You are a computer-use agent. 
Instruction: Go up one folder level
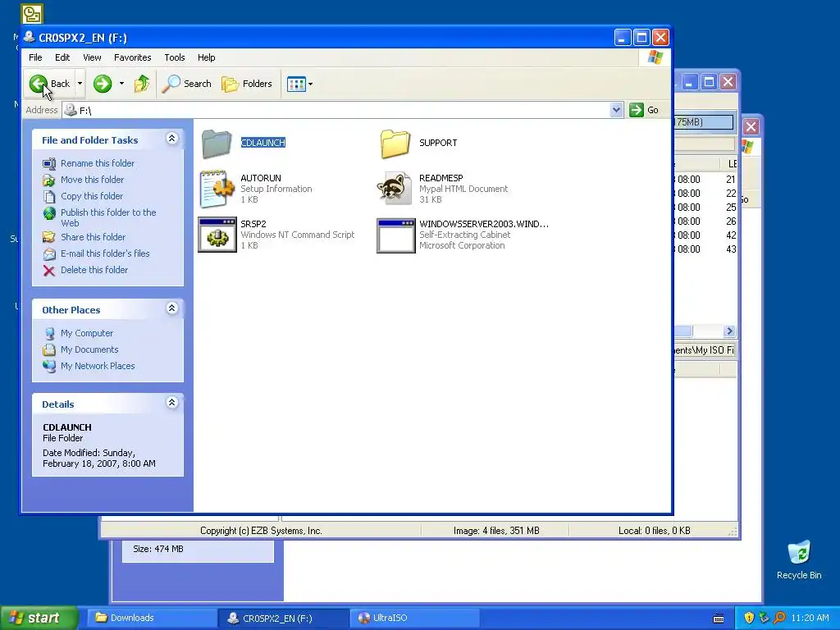coord(141,84)
